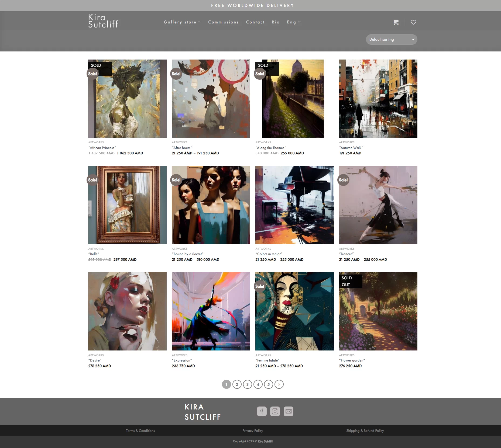The image size is (501, 448).
Task: Expand the Default sorting dropdown
Action: click(391, 40)
